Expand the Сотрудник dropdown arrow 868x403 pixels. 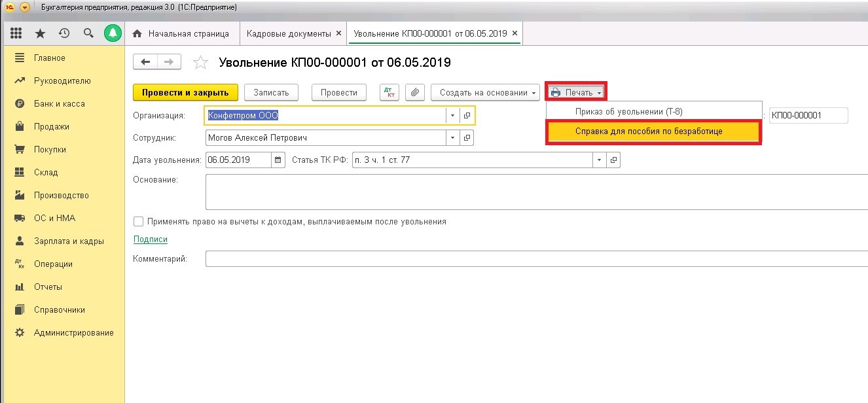453,138
